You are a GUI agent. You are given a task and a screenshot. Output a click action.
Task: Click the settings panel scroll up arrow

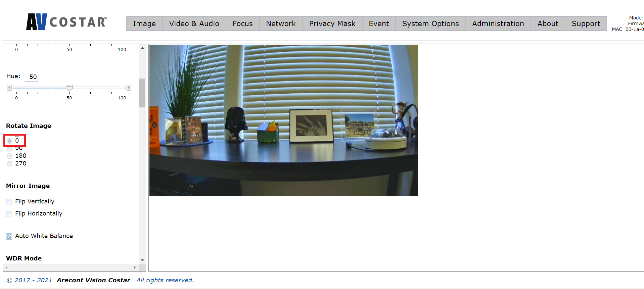click(x=142, y=48)
